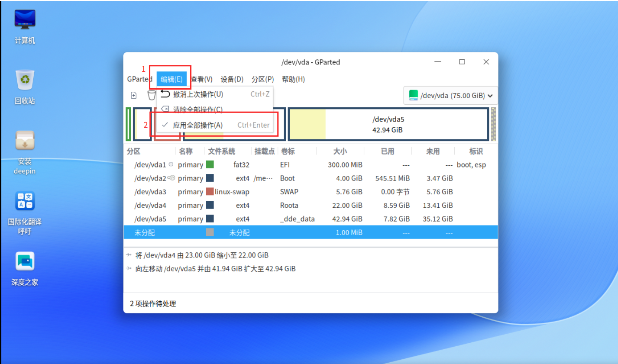The width and height of the screenshot is (618, 364).
Task: Select the highlighted 未分配 row
Action: click(x=311, y=232)
